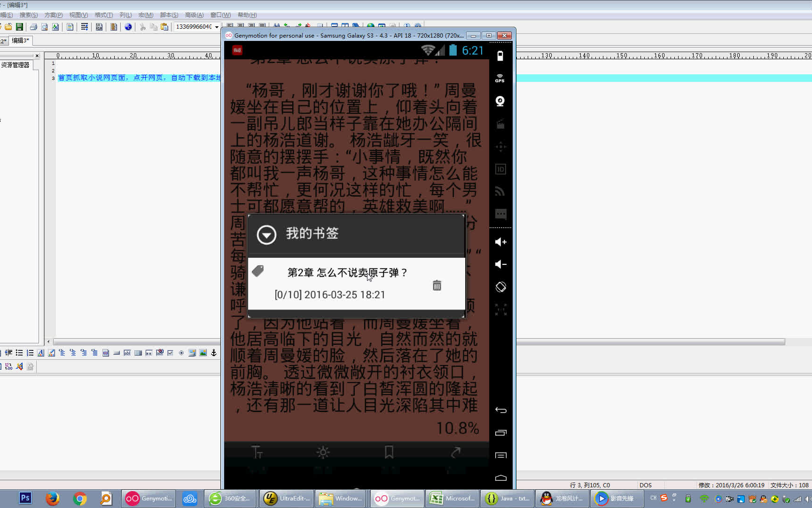Increase emulator volume
The image size is (812, 508).
(500, 242)
